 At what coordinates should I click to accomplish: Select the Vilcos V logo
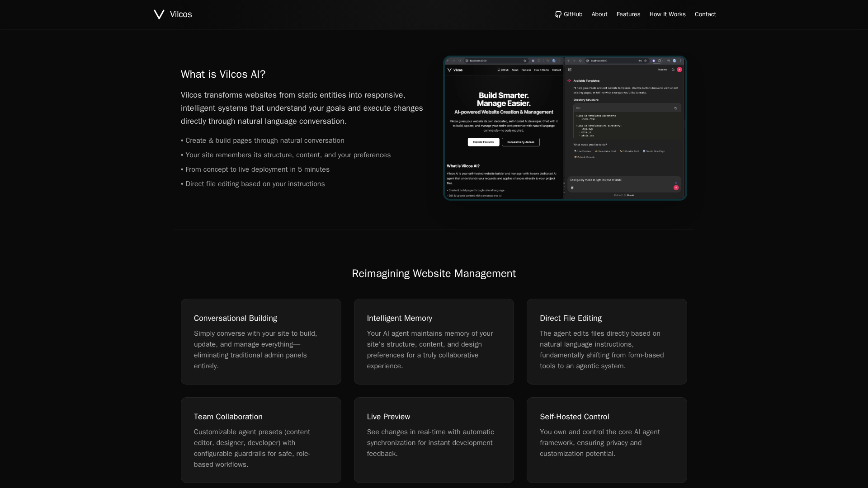pos(158,14)
